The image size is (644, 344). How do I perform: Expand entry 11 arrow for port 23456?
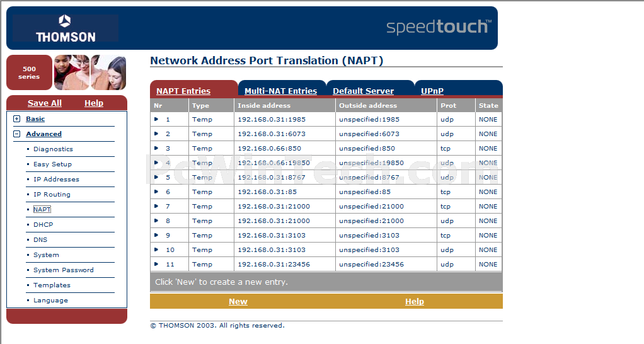[156, 264]
